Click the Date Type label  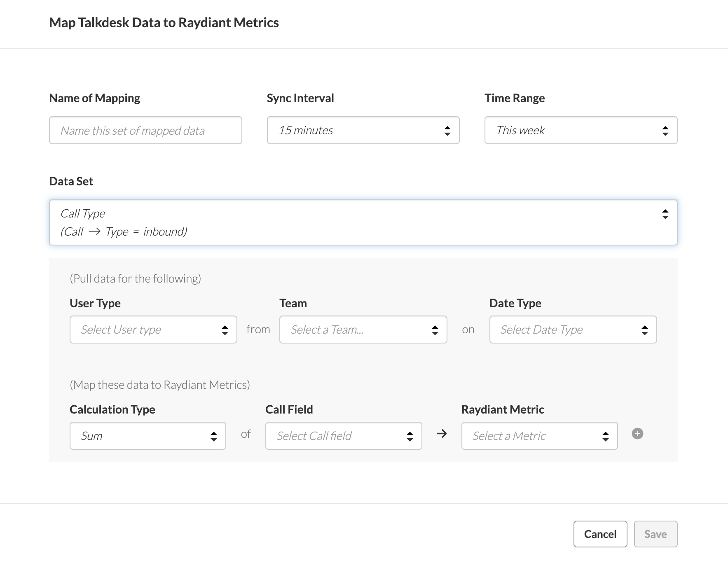pos(515,303)
